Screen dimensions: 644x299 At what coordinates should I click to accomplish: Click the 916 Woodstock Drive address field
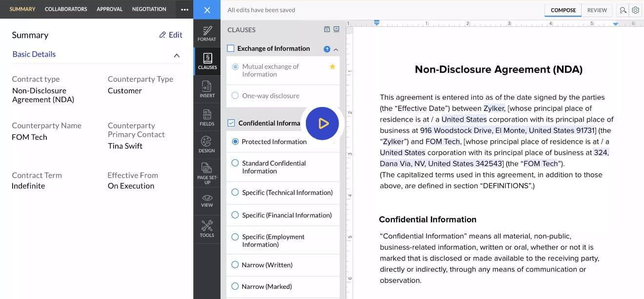tap(507, 130)
